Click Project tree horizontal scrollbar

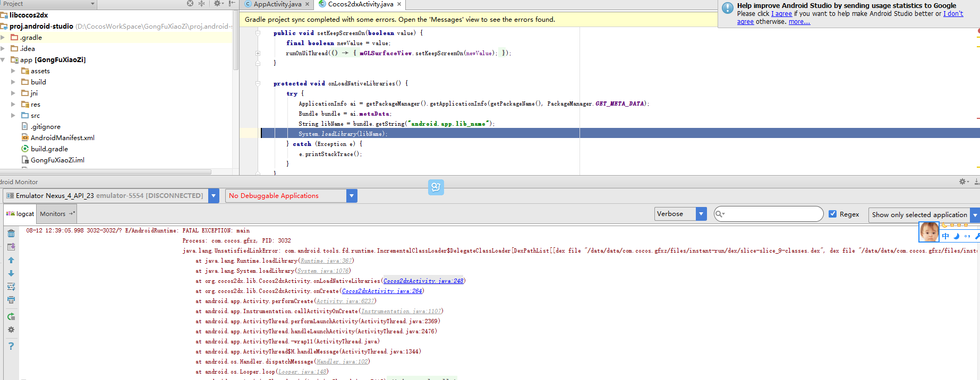pos(106,172)
